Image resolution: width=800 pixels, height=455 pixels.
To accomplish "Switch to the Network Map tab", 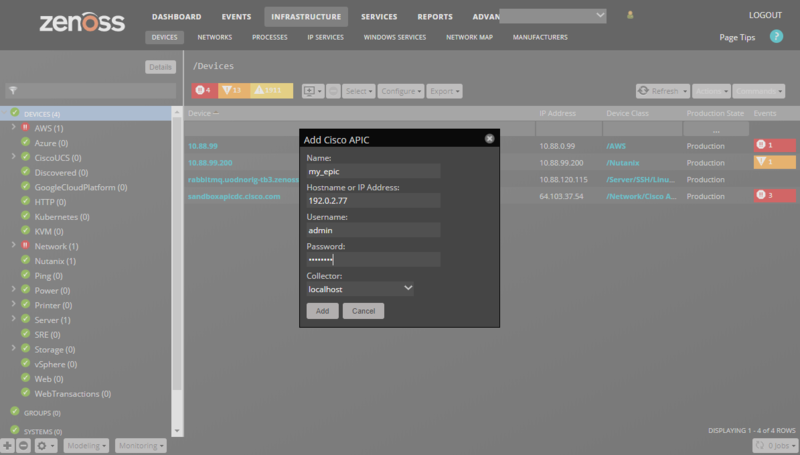I will (x=469, y=37).
